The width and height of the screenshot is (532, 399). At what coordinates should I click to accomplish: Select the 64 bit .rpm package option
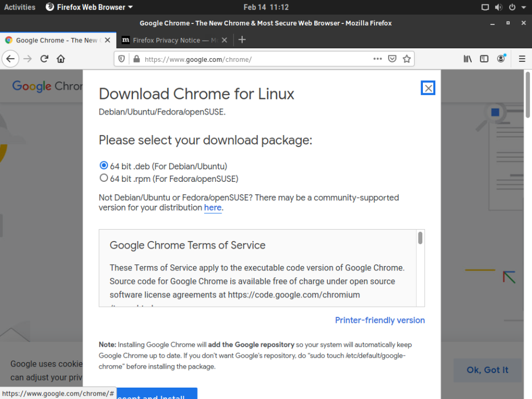pyautogui.click(x=104, y=178)
